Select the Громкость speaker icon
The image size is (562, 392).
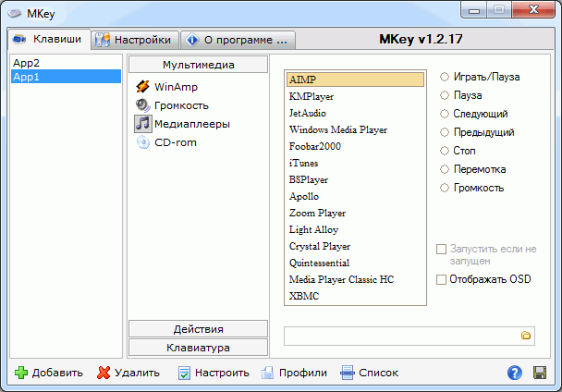(142, 105)
